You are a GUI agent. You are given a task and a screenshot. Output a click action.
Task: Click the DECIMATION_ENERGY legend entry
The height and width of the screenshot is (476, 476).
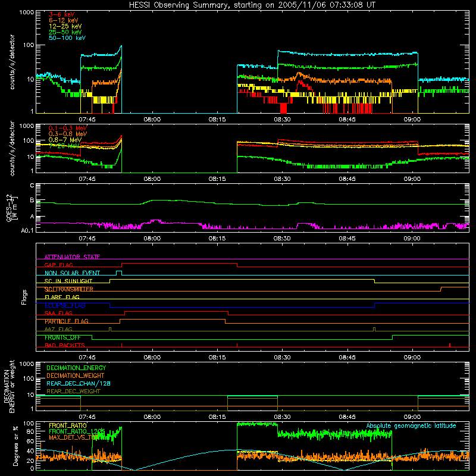(x=76, y=368)
